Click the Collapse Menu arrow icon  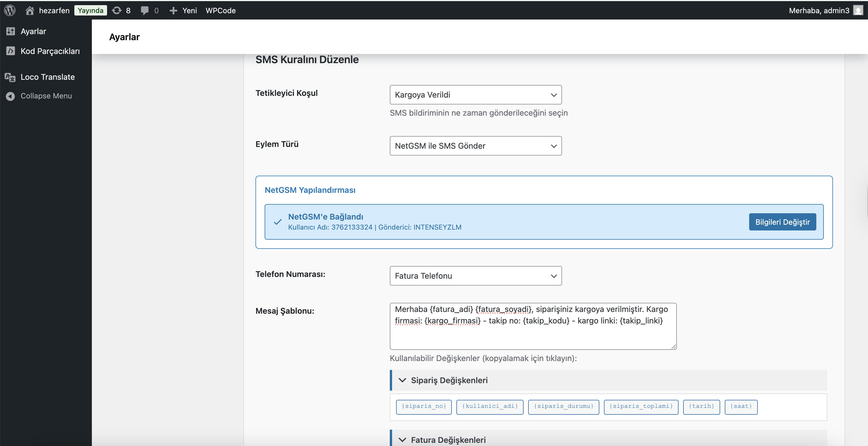coord(10,96)
